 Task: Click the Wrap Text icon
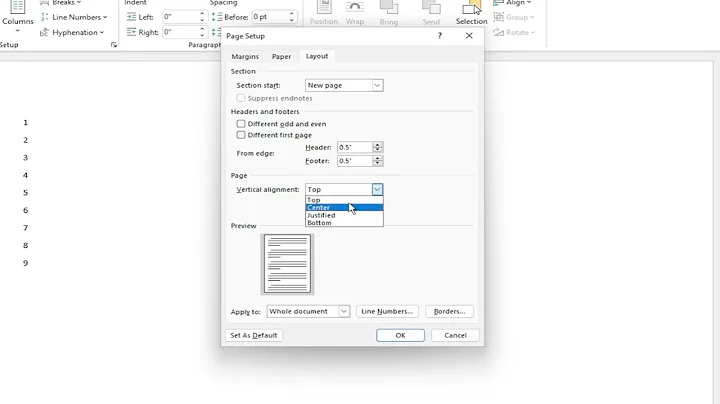point(354,13)
